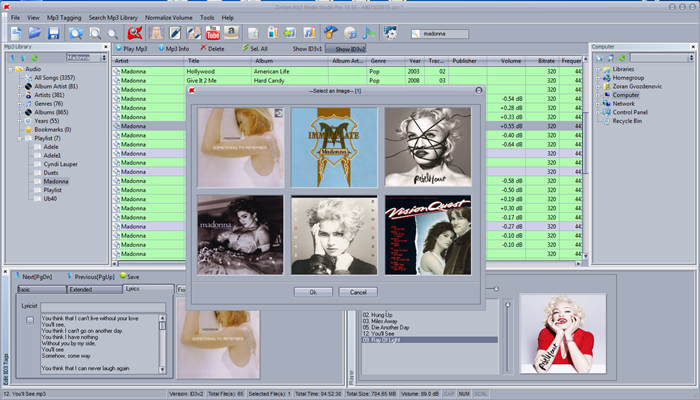Click the red magnifier search icon
This screenshot has height=400, width=700.
point(134,33)
